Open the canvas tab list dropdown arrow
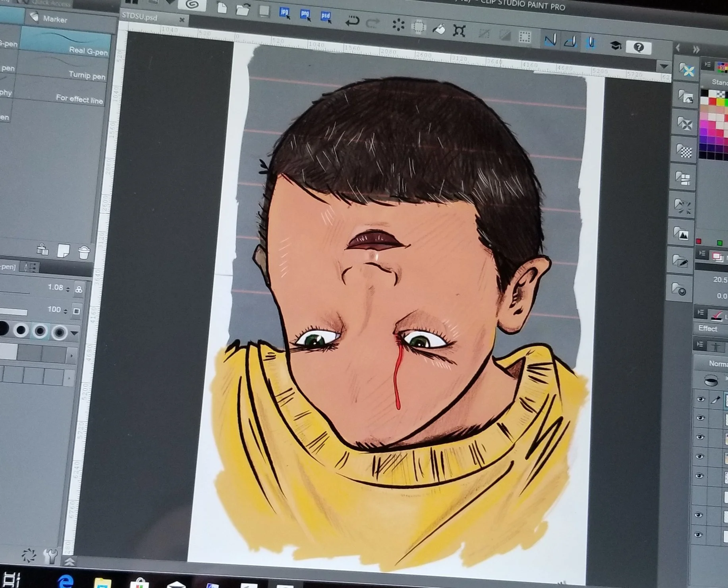 click(x=663, y=66)
